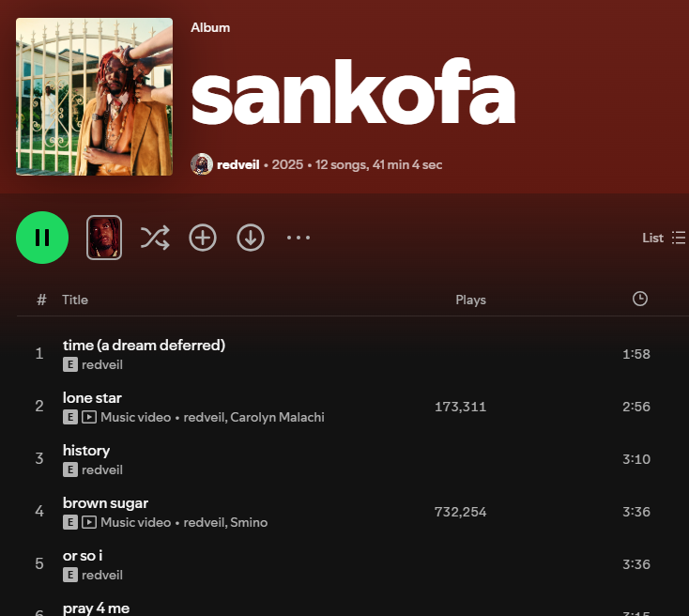Viewport: 689px width, 616px height.
Task: Click redveil under or so i
Action: coord(102,575)
